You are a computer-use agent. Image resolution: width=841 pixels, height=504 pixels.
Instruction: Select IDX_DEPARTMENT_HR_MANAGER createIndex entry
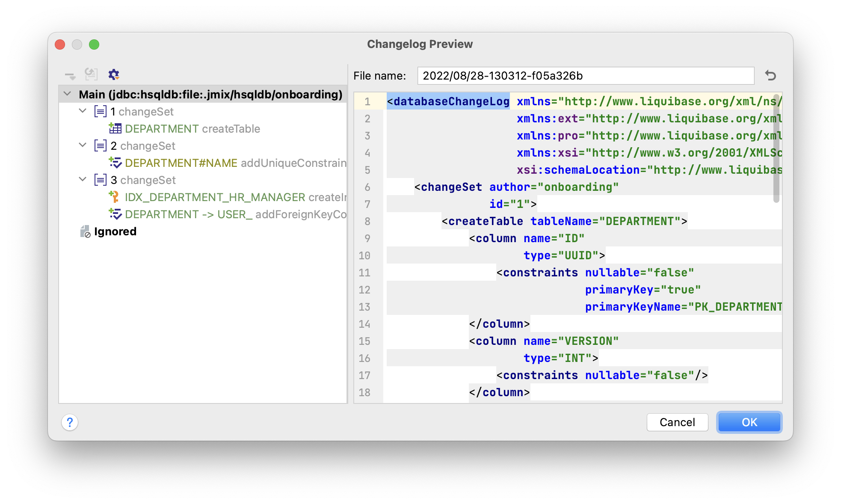(203, 197)
